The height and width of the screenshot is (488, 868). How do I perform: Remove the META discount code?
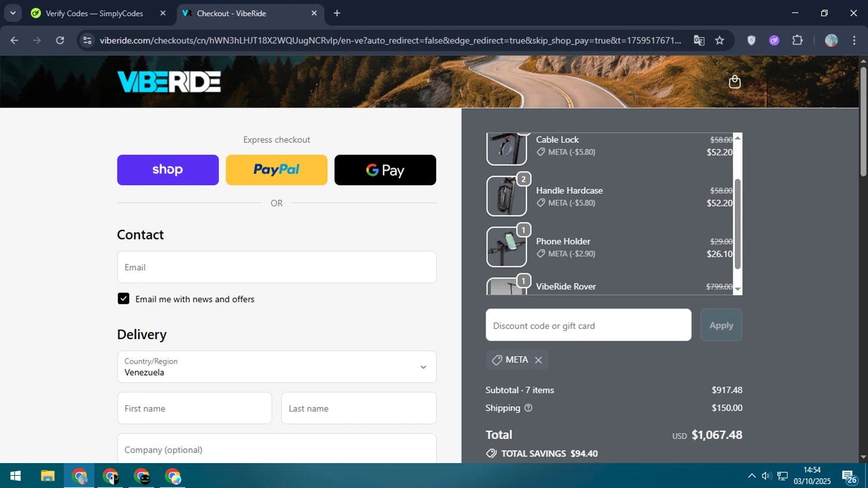(538, 360)
